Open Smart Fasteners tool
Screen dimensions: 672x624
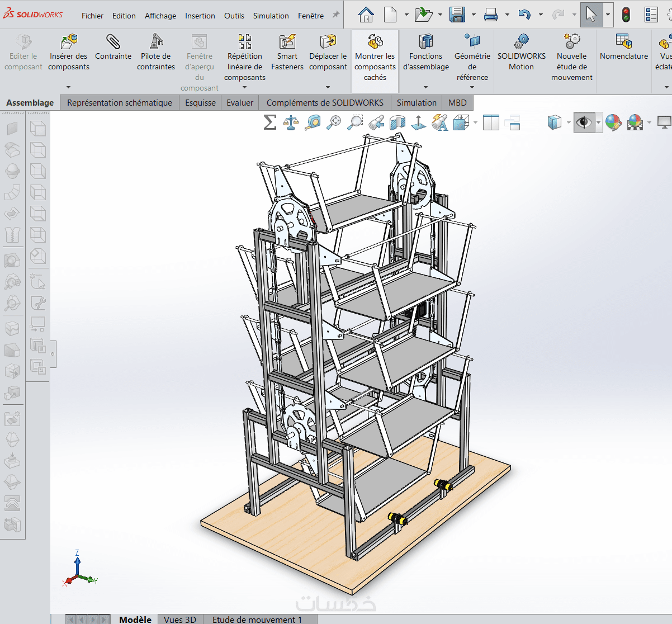point(287,42)
